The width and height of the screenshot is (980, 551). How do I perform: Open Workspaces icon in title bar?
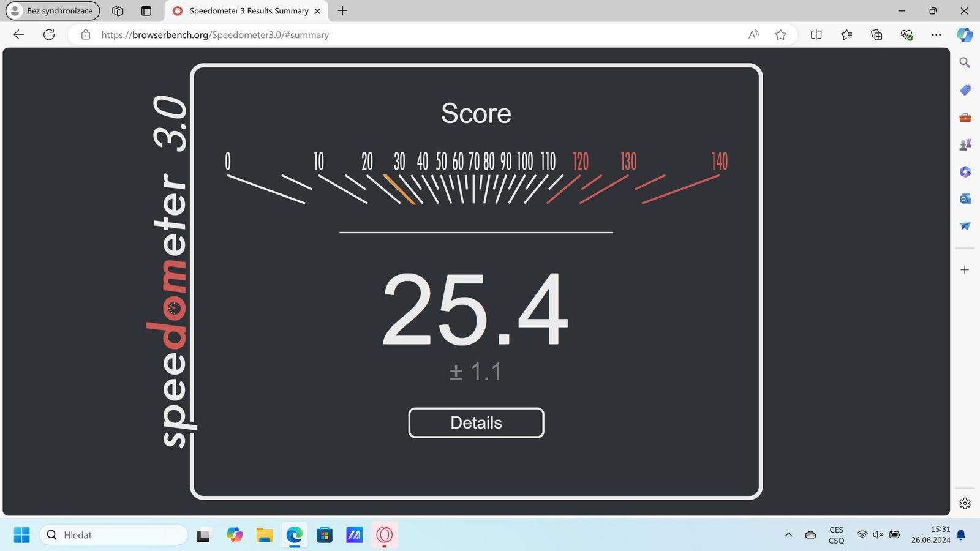pos(118,10)
